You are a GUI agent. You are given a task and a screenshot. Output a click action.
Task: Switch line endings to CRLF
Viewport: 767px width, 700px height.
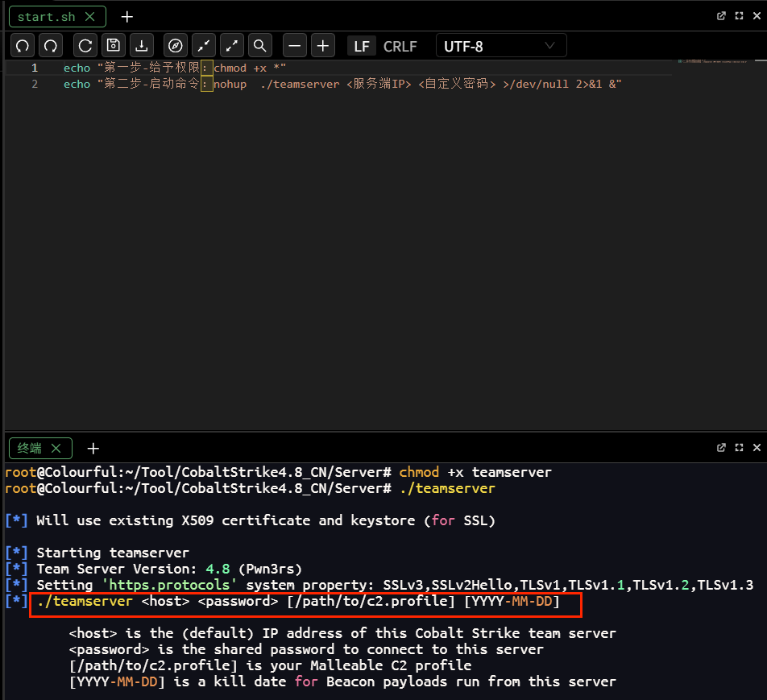tap(400, 47)
